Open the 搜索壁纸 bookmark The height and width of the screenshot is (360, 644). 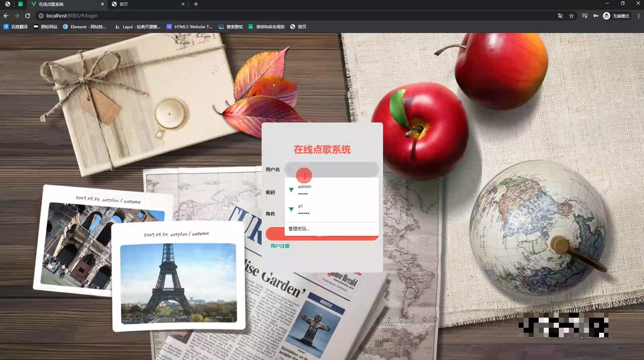(231, 27)
